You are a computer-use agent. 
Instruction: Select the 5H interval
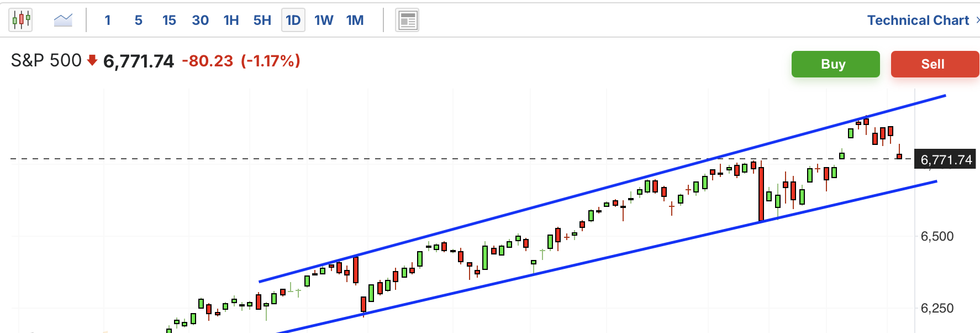pyautogui.click(x=262, y=20)
